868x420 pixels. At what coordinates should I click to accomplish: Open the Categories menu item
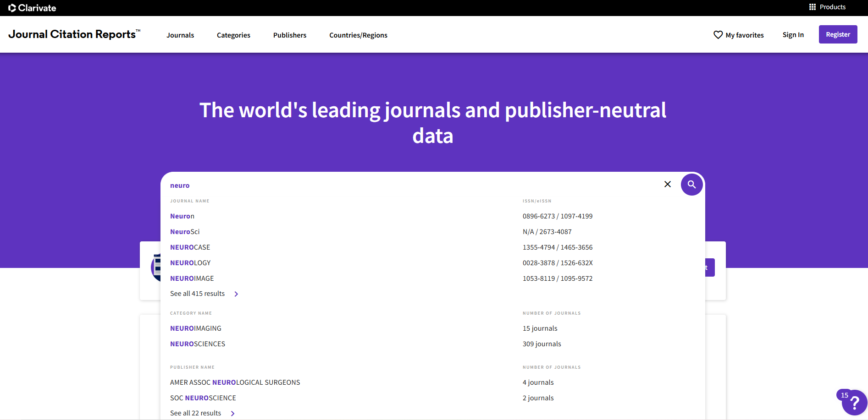coord(233,35)
